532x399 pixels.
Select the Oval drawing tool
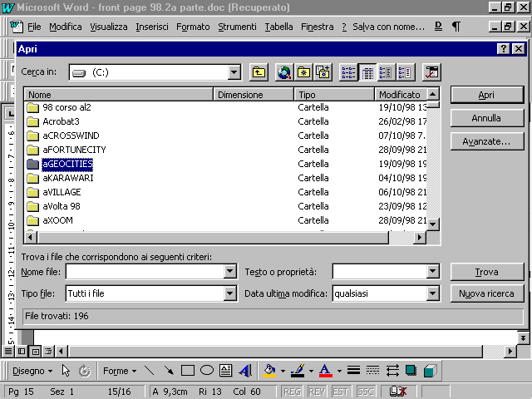(207, 371)
